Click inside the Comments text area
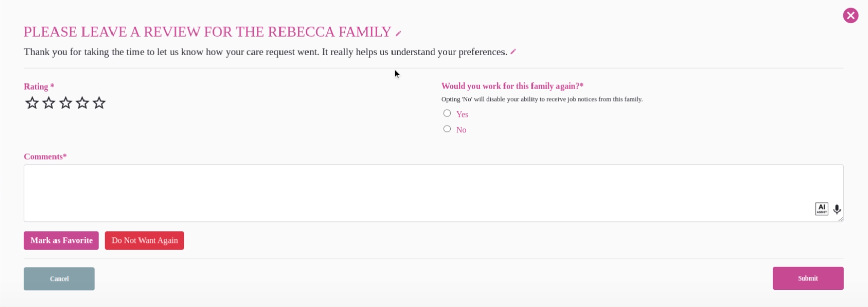 [407, 193]
